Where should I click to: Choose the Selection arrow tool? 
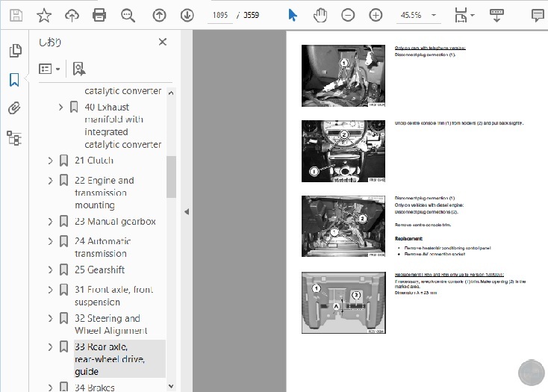click(293, 16)
